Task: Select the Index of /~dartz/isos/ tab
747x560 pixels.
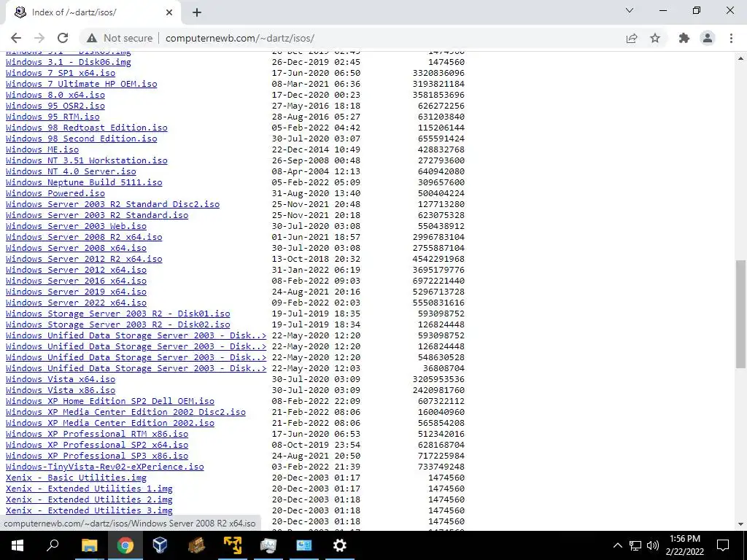Action: 93,13
